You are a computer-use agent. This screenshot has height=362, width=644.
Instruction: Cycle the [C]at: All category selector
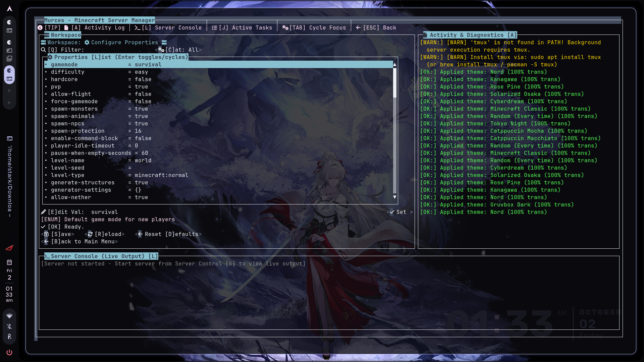(x=178, y=50)
